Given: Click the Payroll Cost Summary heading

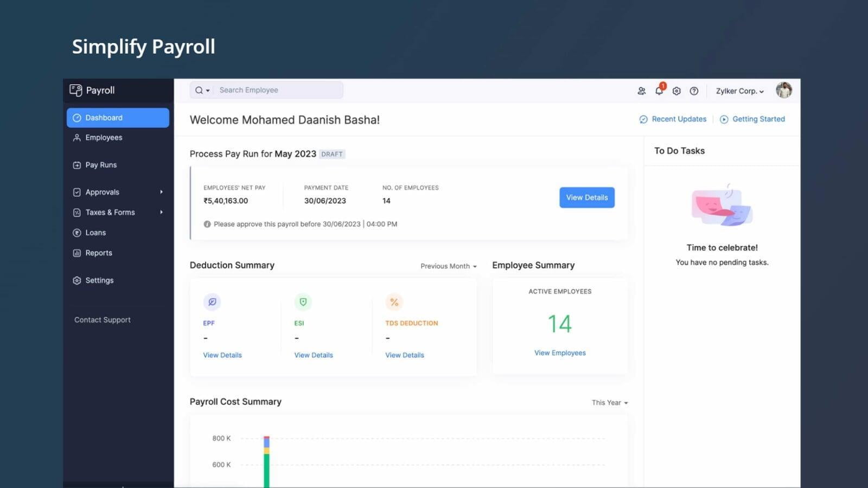Looking at the screenshot, I should point(235,402).
